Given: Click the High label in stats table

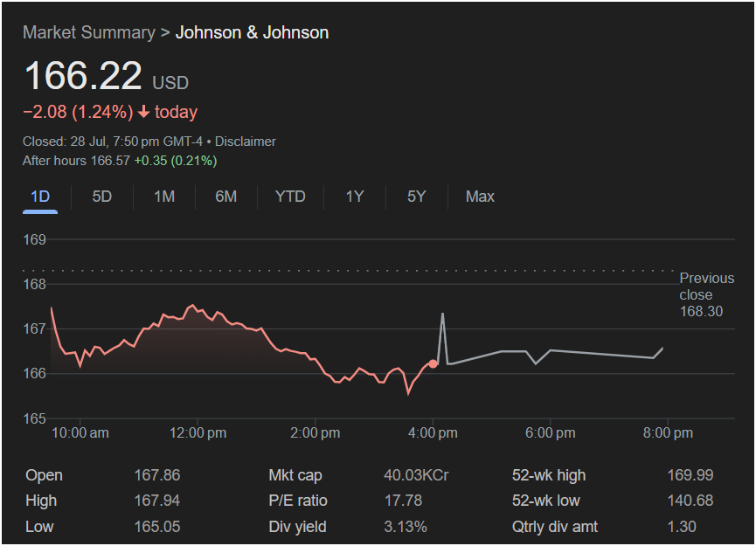Looking at the screenshot, I should [41, 501].
